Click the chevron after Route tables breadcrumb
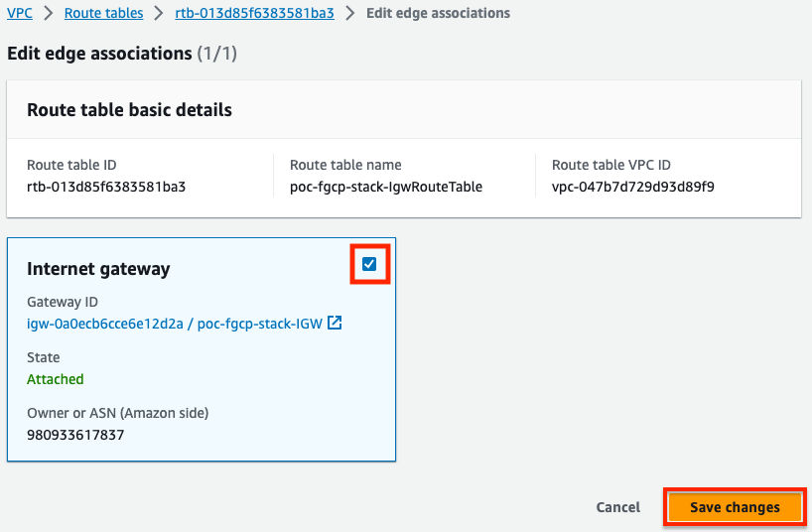 click(x=159, y=13)
